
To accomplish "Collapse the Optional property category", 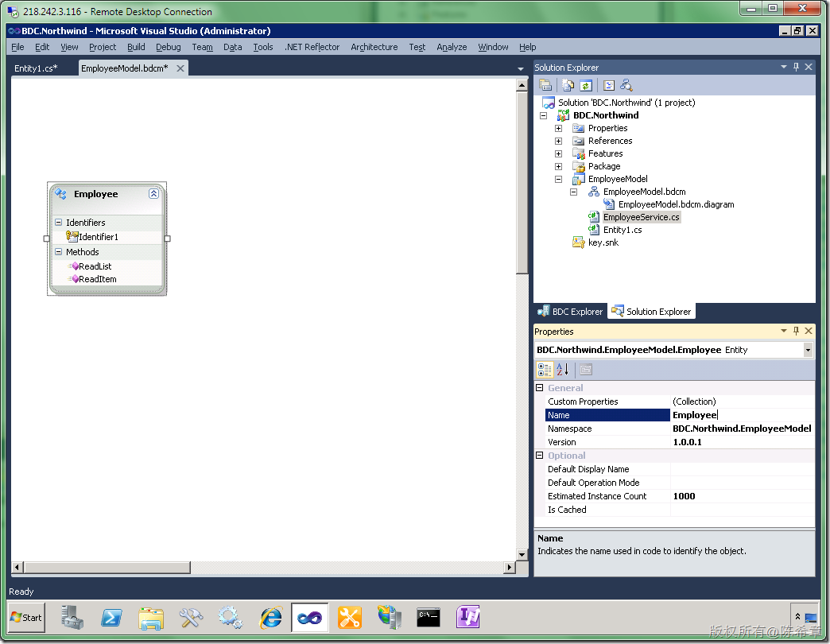I will [x=539, y=456].
